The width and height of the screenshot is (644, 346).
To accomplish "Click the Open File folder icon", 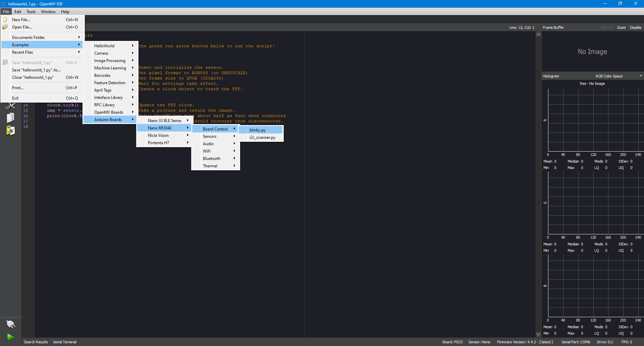I will pos(5,27).
